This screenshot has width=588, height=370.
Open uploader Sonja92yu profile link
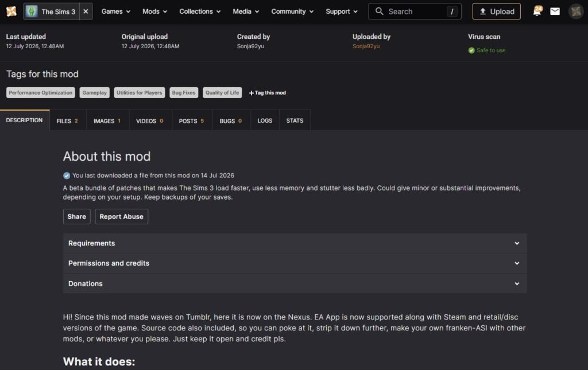pos(366,46)
